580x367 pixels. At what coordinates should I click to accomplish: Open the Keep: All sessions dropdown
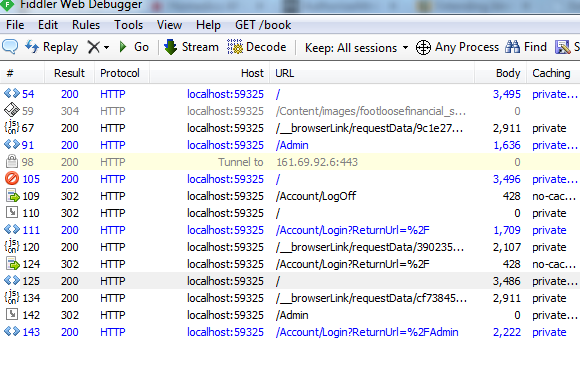(x=356, y=48)
